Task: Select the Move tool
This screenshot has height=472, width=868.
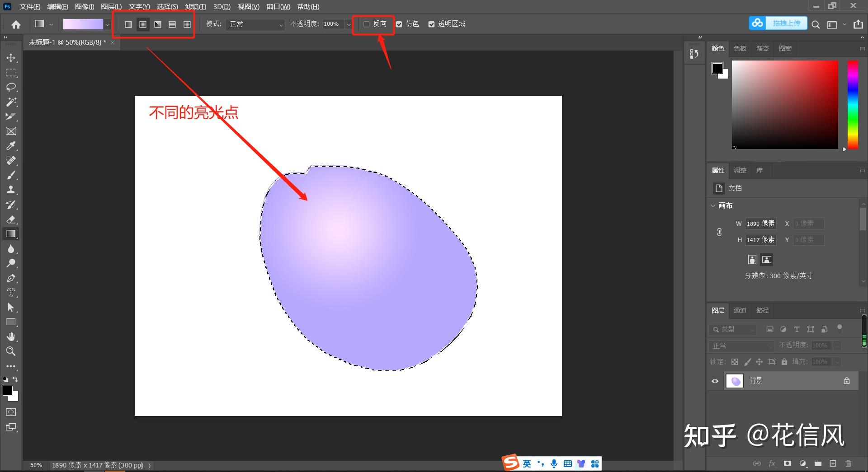Action: [x=11, y=58]
